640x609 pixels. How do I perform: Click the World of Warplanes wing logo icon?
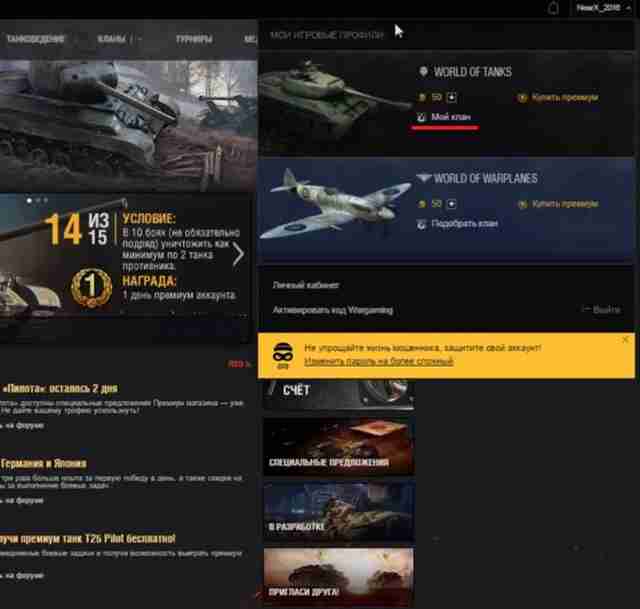[424, 178]
